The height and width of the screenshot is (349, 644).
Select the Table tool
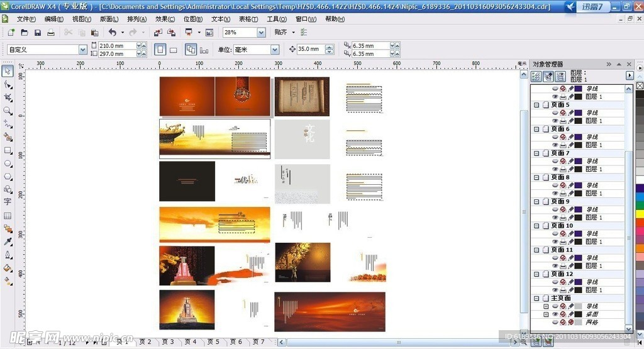tap(8, 216)
